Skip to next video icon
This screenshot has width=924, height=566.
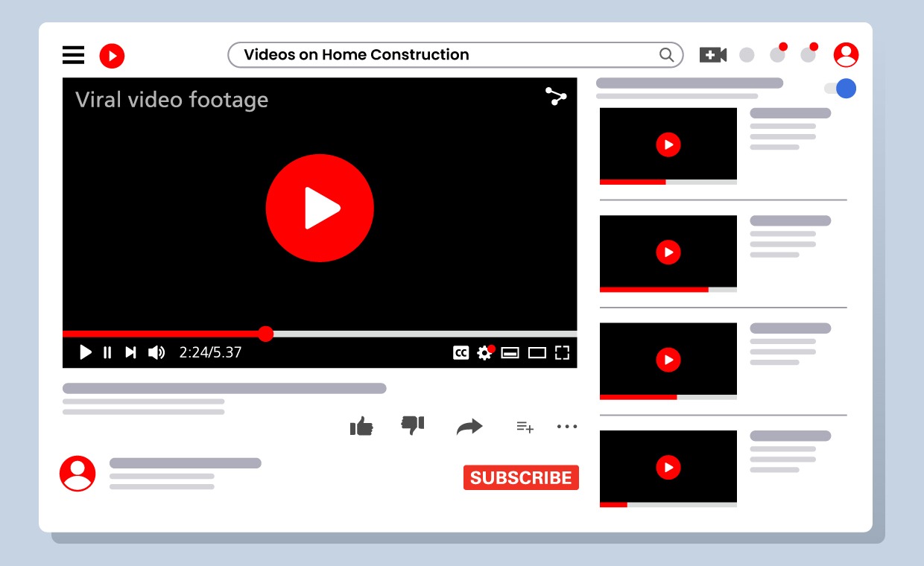(x=130, y=352)
